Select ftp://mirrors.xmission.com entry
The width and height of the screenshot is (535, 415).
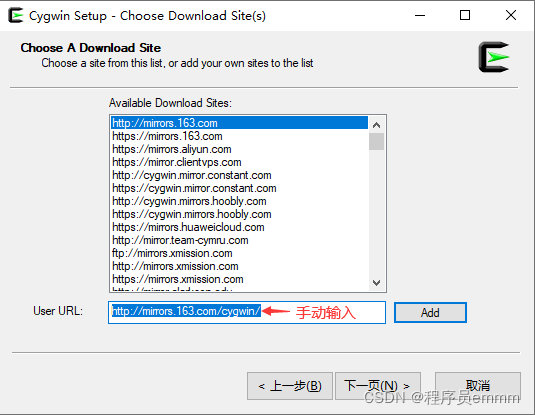point(239,253)
